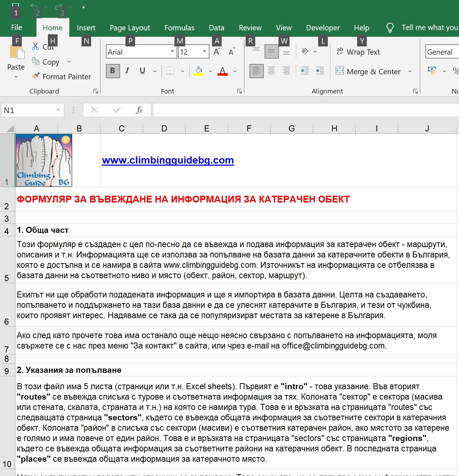This screenshot has width=459, height=476.
Task: Open the Name Box dropdown arrow
Action: 58,110
